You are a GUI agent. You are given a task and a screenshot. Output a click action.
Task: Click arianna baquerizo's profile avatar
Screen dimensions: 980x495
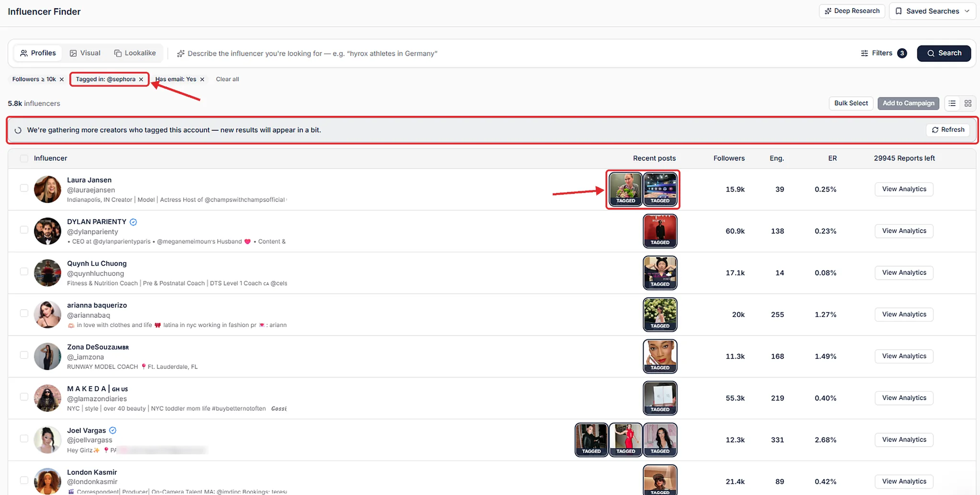click(47, 315)
